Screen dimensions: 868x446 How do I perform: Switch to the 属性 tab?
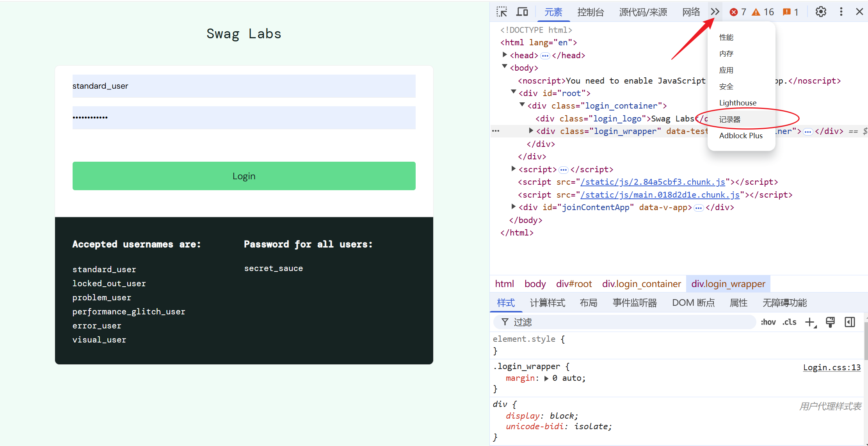click(738, 303)
